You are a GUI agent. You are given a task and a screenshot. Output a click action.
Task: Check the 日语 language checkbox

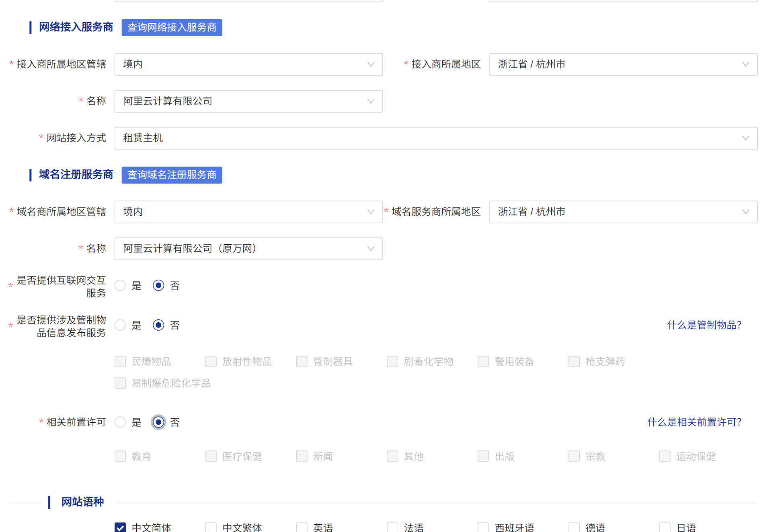click(665, 527)
